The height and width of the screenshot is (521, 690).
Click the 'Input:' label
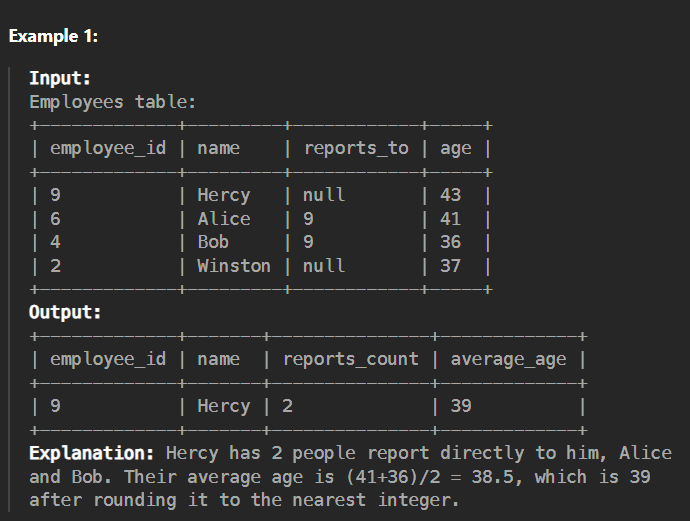(x=60, y=78)
